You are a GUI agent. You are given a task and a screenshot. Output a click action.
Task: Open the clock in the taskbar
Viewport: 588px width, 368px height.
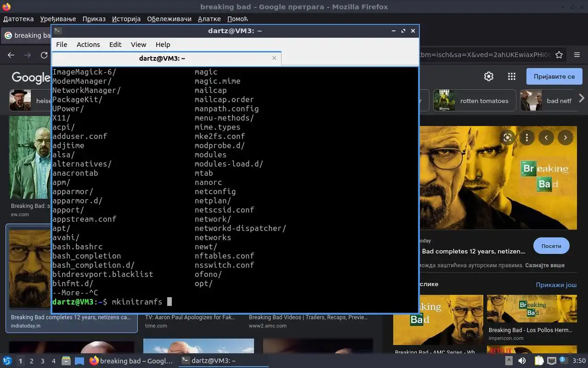(x=579, y=361)
